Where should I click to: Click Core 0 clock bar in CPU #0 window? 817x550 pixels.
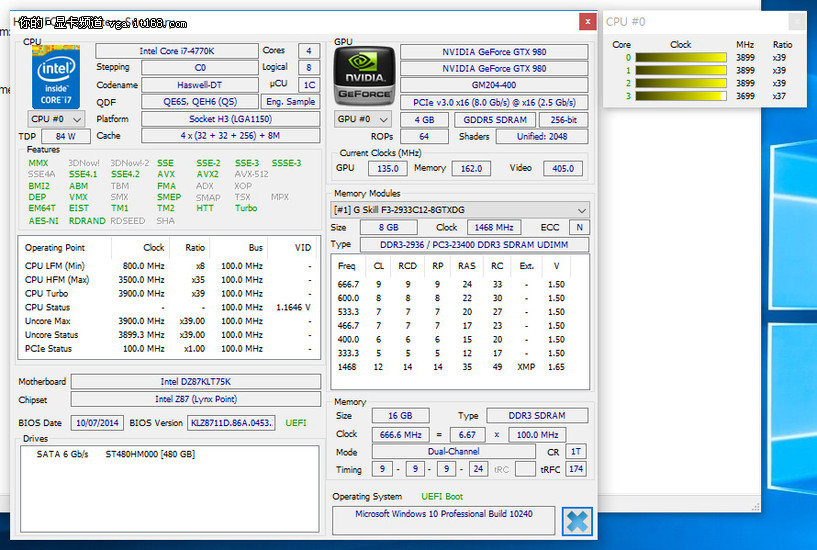click(x=681, y=57)
